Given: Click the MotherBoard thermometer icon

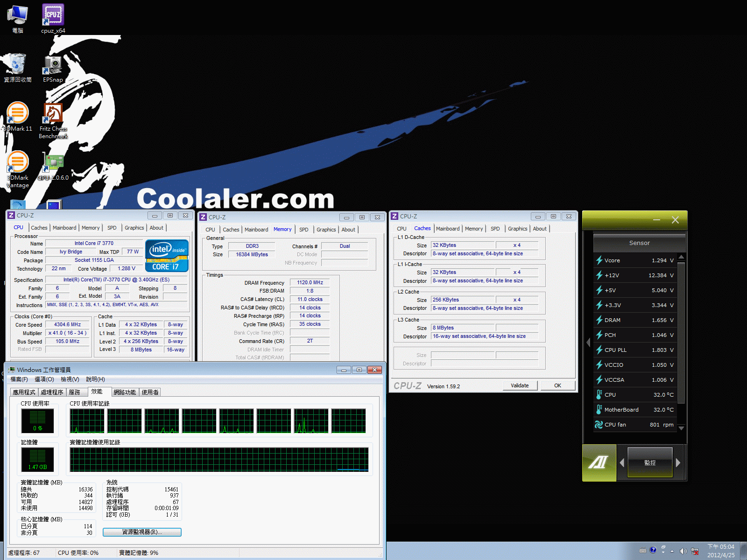Looking at the screenshot, I should pos(599,410).
